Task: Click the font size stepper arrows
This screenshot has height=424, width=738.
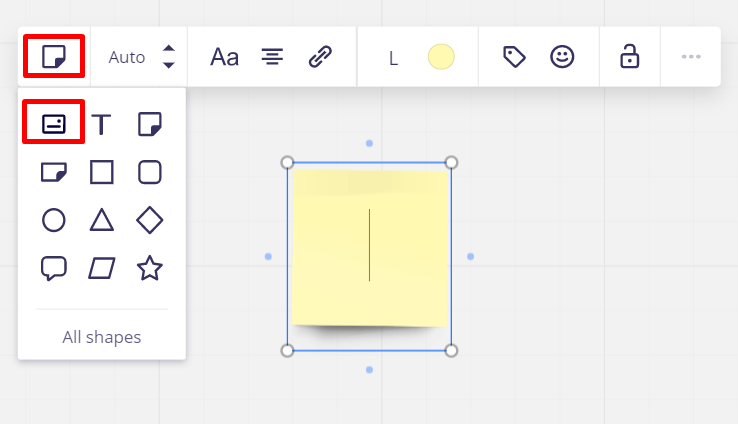Action: (169, 56)
